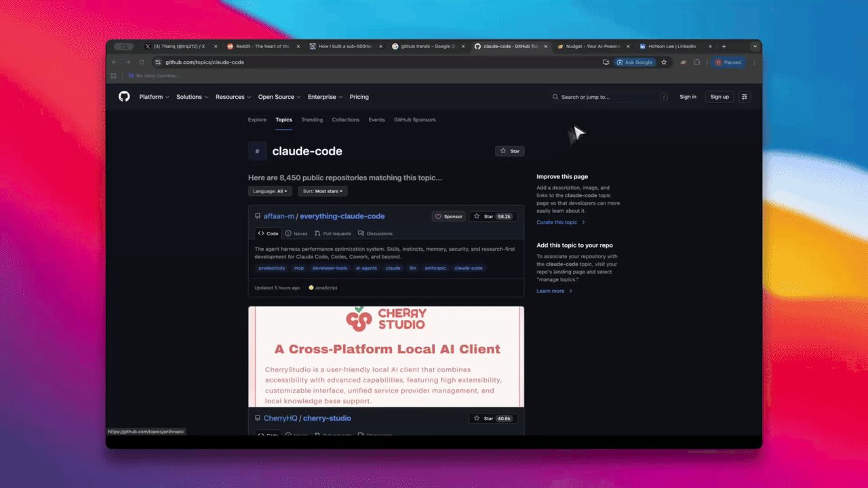Open the Language: All dropdown
This screenshot has width=868, height=488.
point(270,191)
